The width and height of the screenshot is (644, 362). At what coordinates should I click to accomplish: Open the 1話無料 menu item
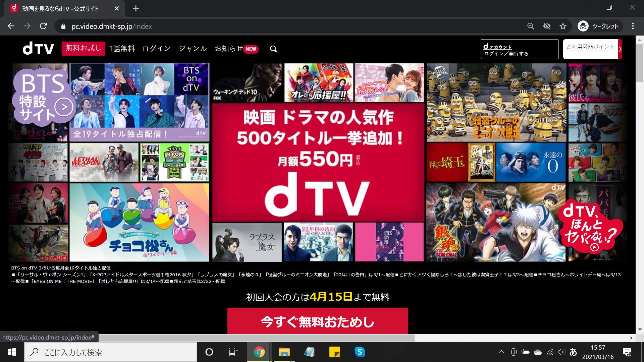122,49
